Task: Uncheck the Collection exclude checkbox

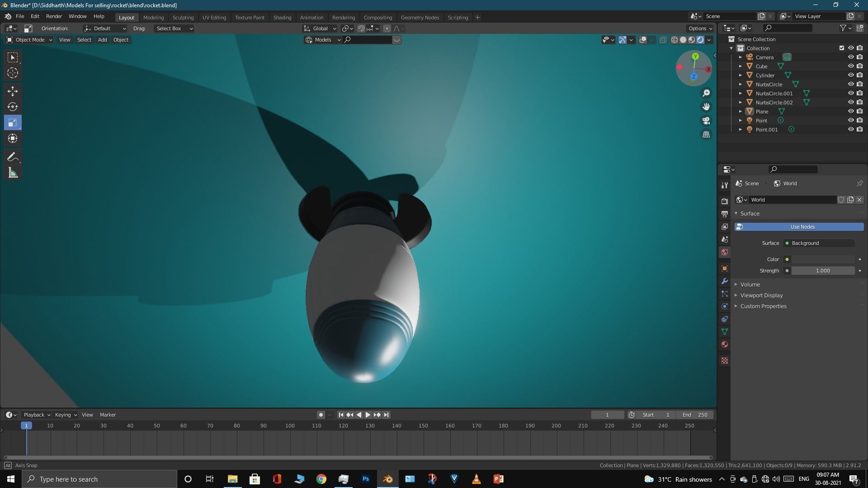Action: 841,48
